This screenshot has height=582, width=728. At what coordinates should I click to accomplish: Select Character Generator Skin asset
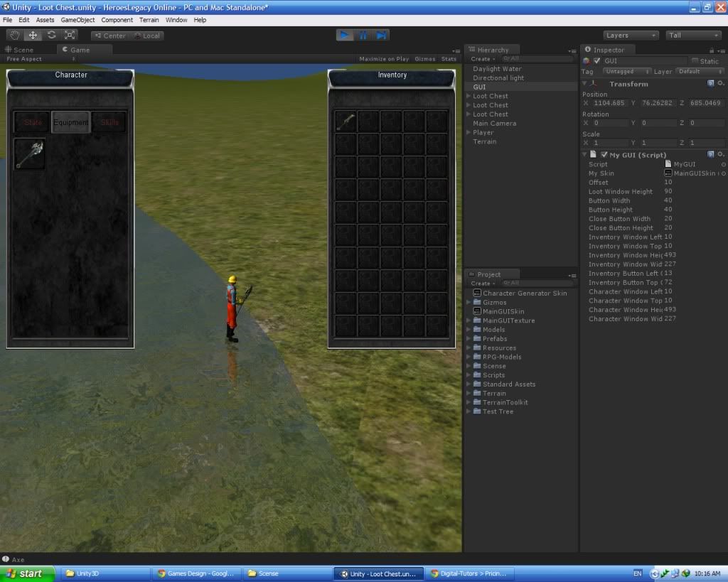click(525, 293)
